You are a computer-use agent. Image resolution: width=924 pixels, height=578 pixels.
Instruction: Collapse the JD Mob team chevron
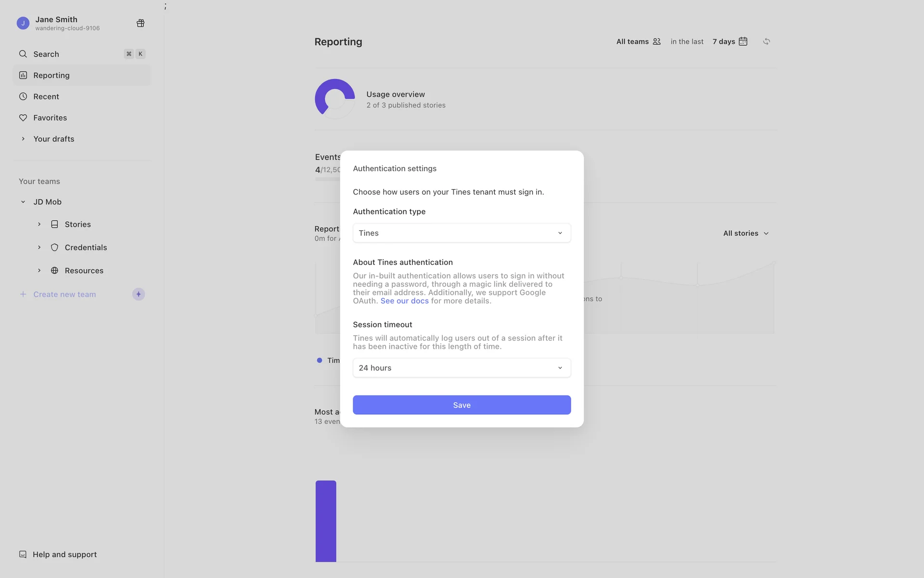[23, 202]
